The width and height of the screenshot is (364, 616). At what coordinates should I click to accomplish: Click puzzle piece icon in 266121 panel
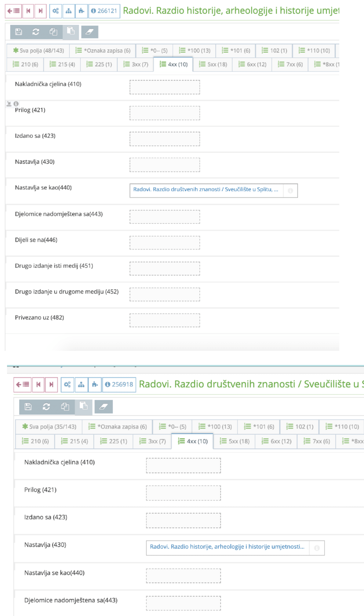pyautogui.click(x=82, y=11)
